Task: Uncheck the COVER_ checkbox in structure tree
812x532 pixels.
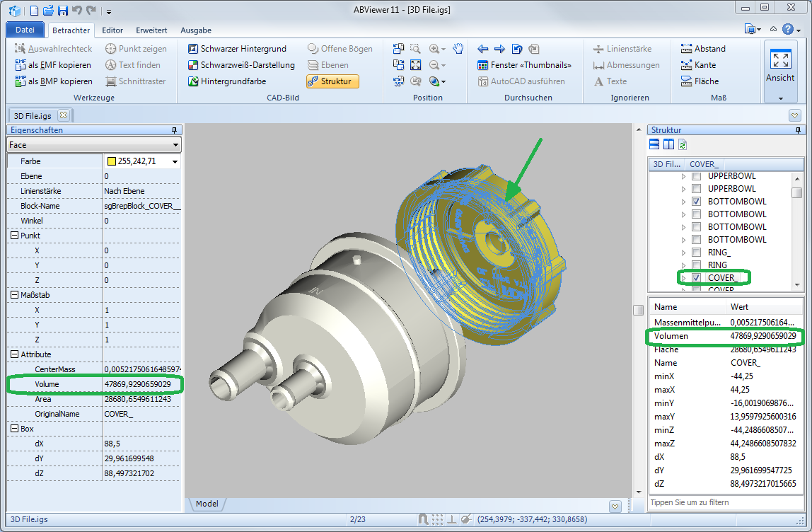Action: tap(697, 278)
